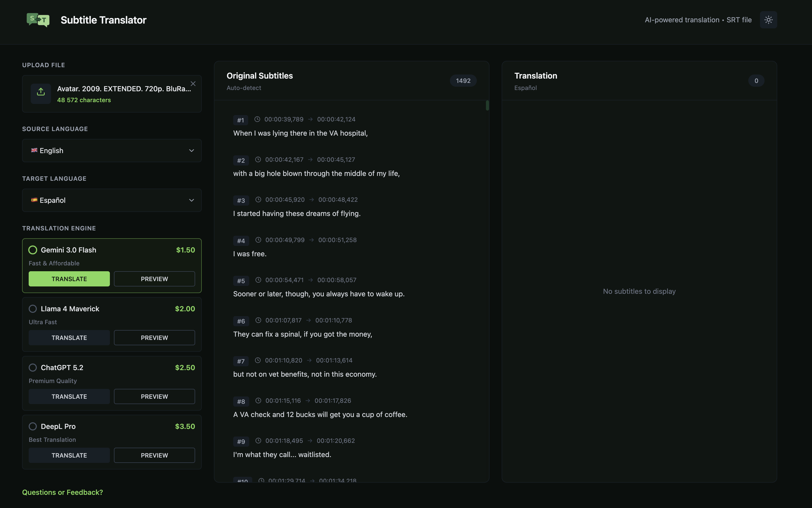Click subtitle text "I was free."
The height and width of the screenshot is (508, 812).
tap(250, 254)
